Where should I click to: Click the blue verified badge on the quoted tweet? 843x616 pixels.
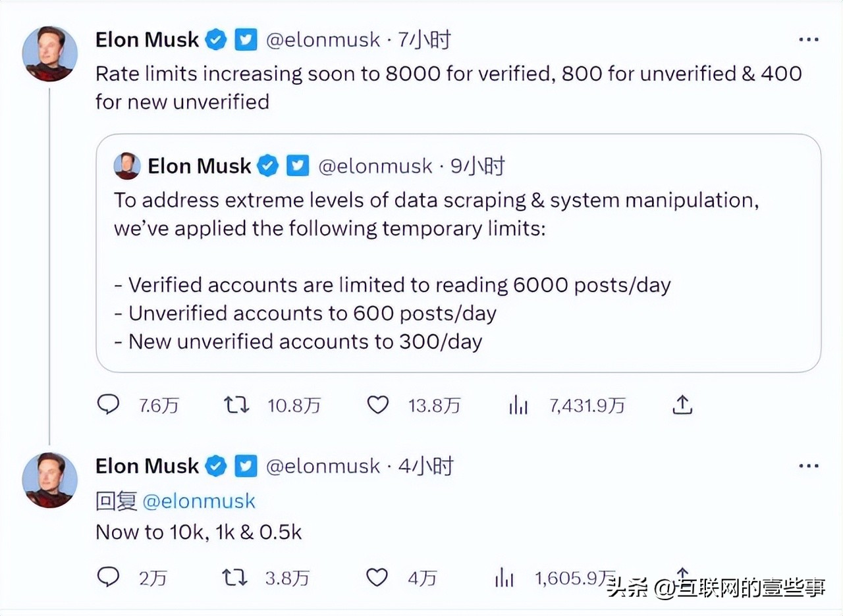[x=267, y=166]
